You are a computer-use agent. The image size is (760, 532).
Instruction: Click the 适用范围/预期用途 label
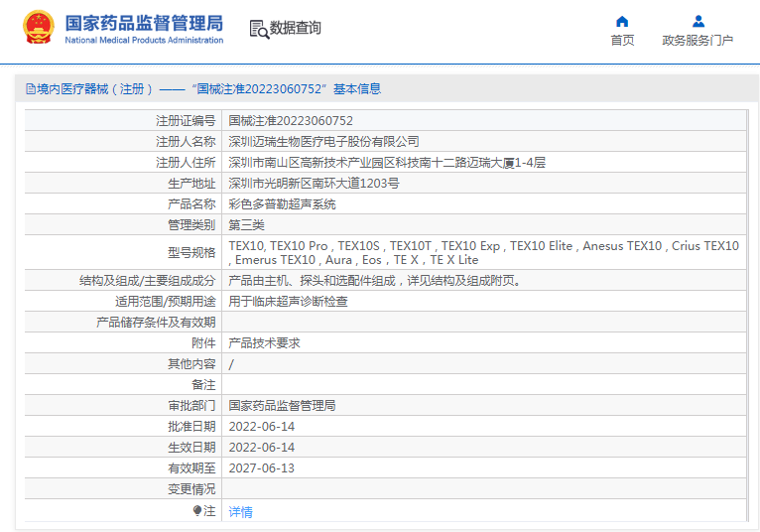[166, 302]
